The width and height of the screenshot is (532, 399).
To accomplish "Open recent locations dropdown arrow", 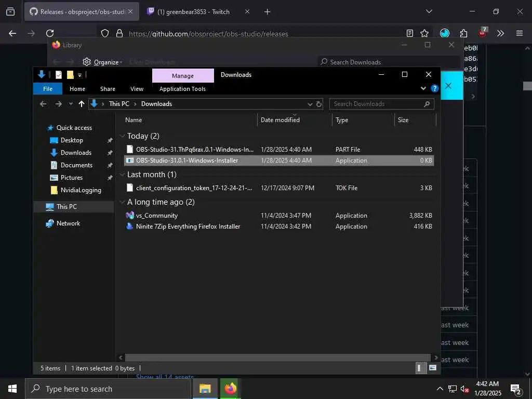I will (71, 104).
